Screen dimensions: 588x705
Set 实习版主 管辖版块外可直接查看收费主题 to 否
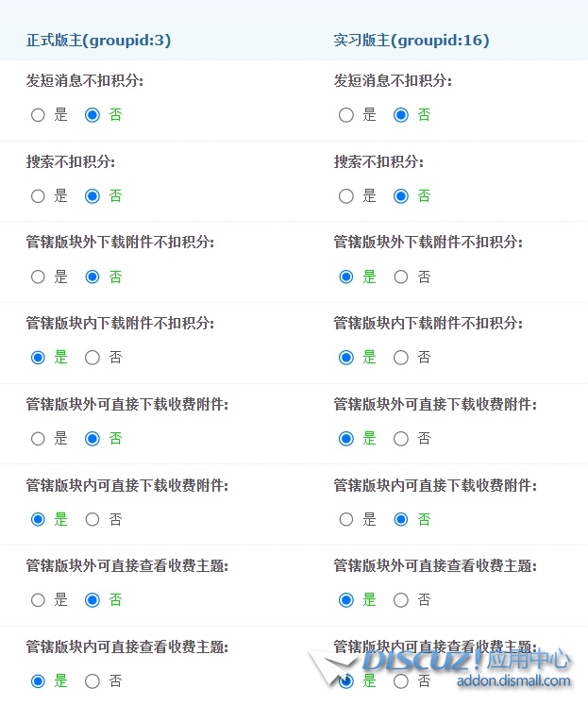click(x=401, y=600)
